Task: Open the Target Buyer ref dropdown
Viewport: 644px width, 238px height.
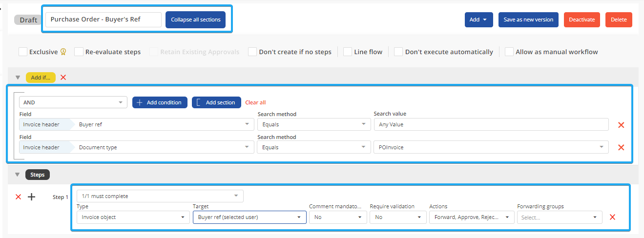Action: [249, 217]
